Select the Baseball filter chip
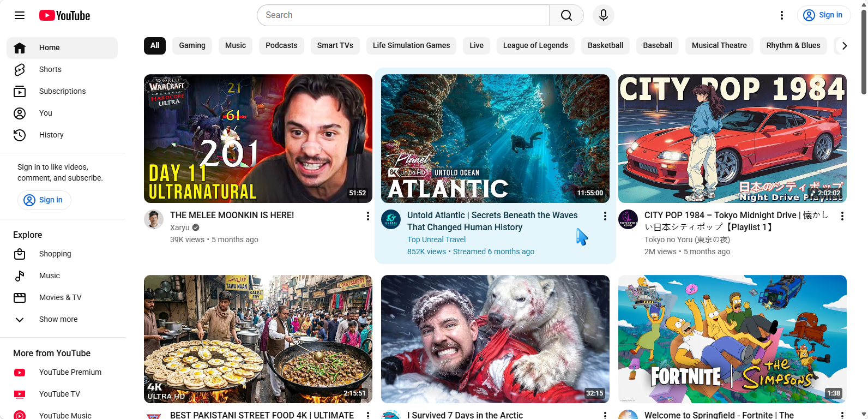The height and width of the screenshot is (419, 868). pos(658,45)
